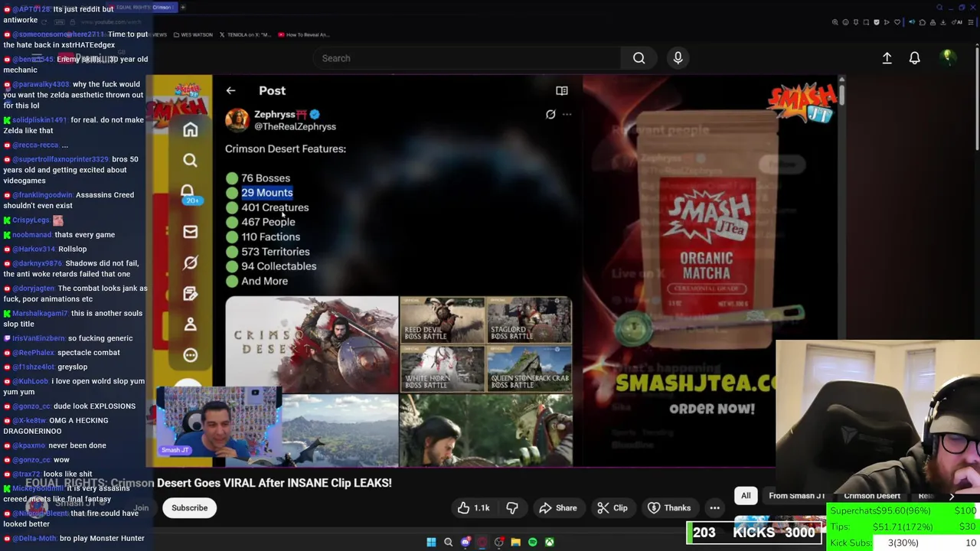The image size is (980, 551).
Task: Click White Horn Boss Battle image
Action: coord(443,368)
